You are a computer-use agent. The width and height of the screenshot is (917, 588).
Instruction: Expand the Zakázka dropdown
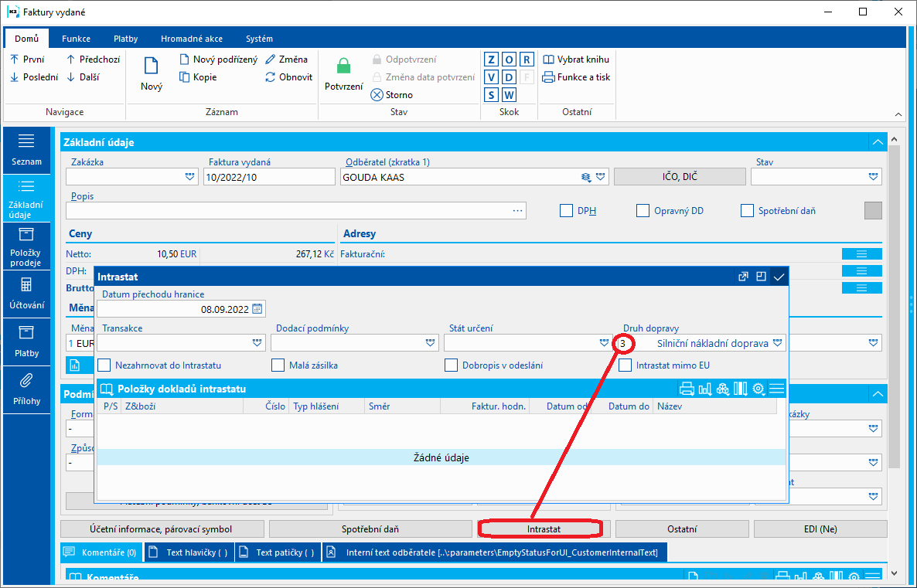[x=189, y=176]
